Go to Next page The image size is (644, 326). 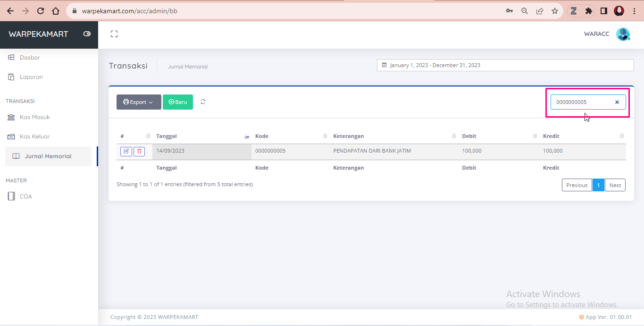pyautogui.click(x=615, y=185)
